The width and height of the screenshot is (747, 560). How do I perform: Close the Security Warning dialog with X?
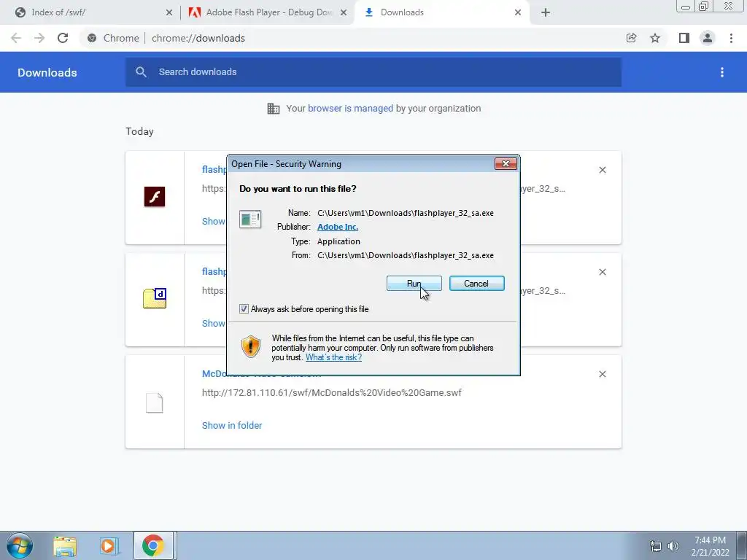coord(506,164)
